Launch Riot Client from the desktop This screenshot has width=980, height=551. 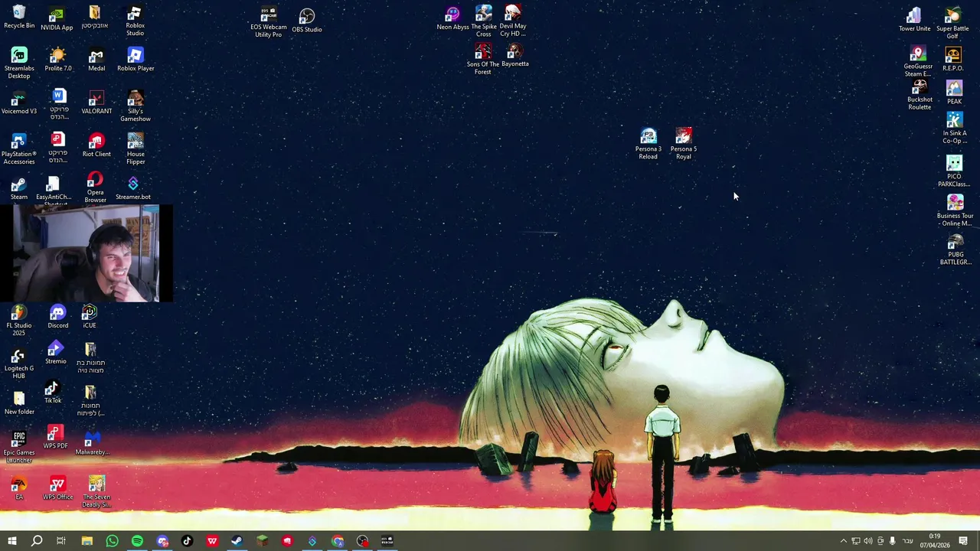coord(96,145)
